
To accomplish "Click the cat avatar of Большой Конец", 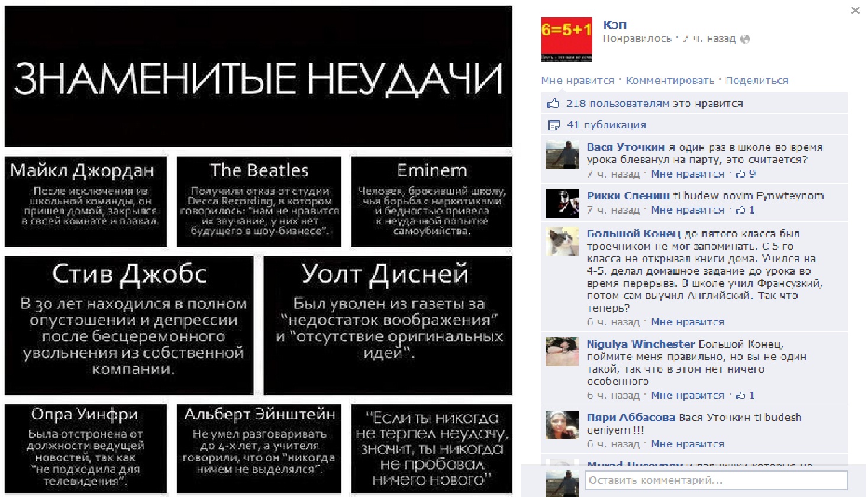I will (562, 241).
